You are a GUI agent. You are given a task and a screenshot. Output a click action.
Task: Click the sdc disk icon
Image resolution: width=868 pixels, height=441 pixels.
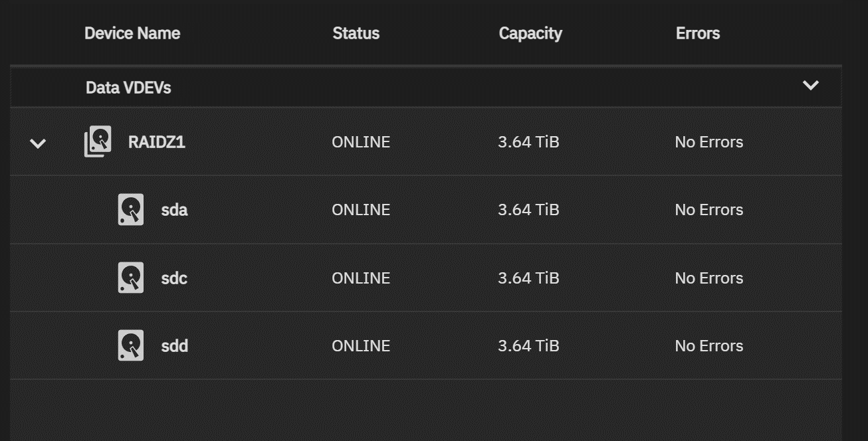[131, 278]
